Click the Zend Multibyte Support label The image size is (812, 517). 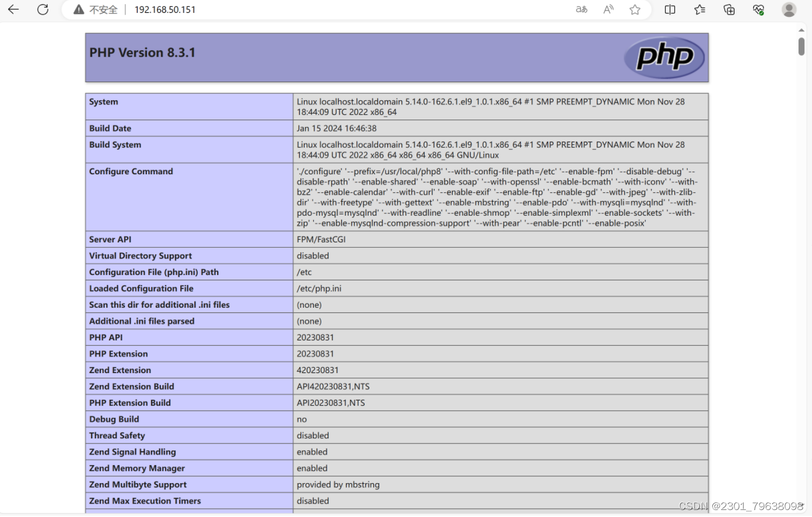click(138, 484)
